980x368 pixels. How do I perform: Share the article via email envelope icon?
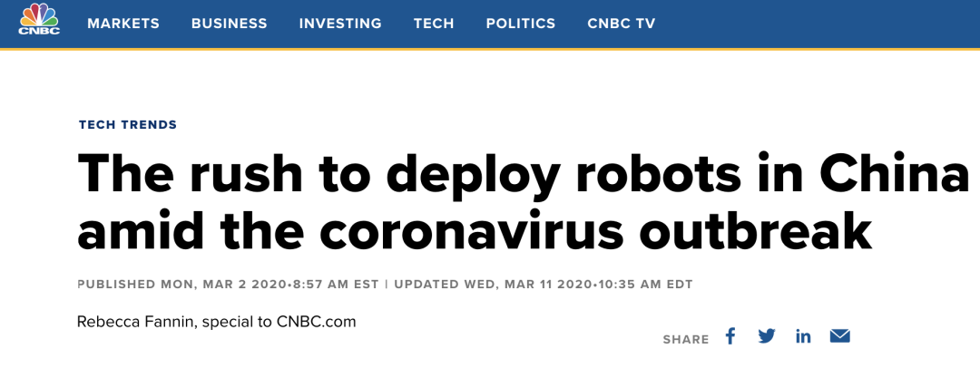click(x=840, y=336)
